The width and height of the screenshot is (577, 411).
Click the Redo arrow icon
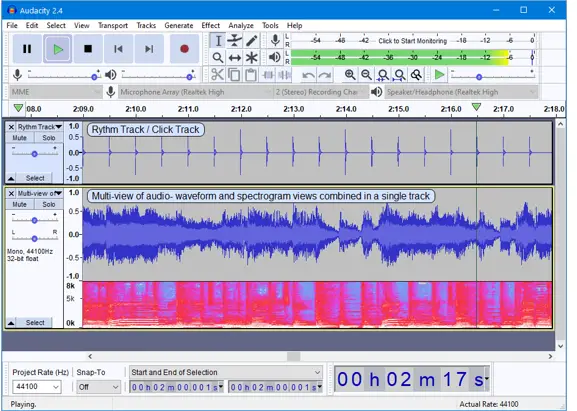click(325, 75)
